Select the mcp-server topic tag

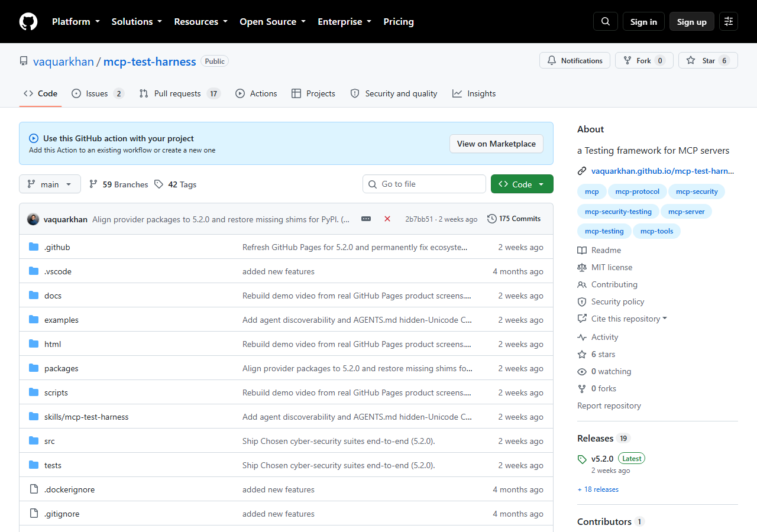click(x=686, y=212)
